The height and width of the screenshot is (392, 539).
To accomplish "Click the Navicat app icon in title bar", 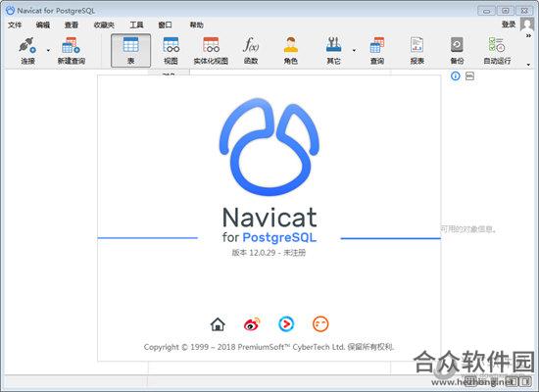I will [x=10, y=11].
